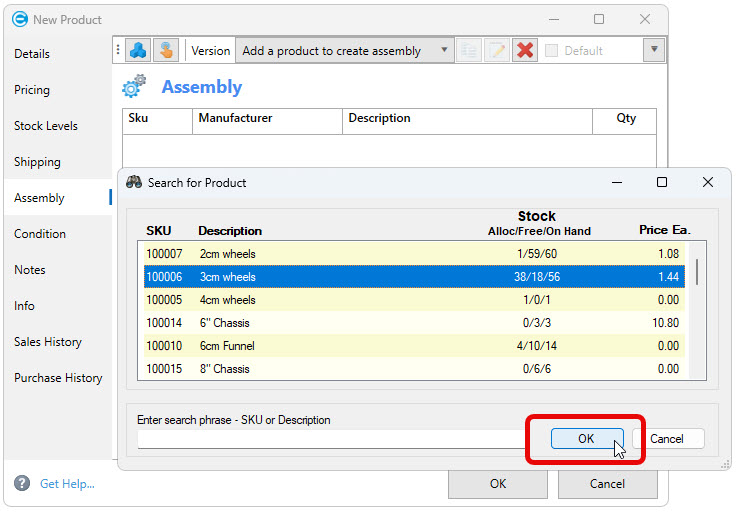738x518 pixels.
Task: Click the binoculars icon in search dialog title
Action: point(134,182)
